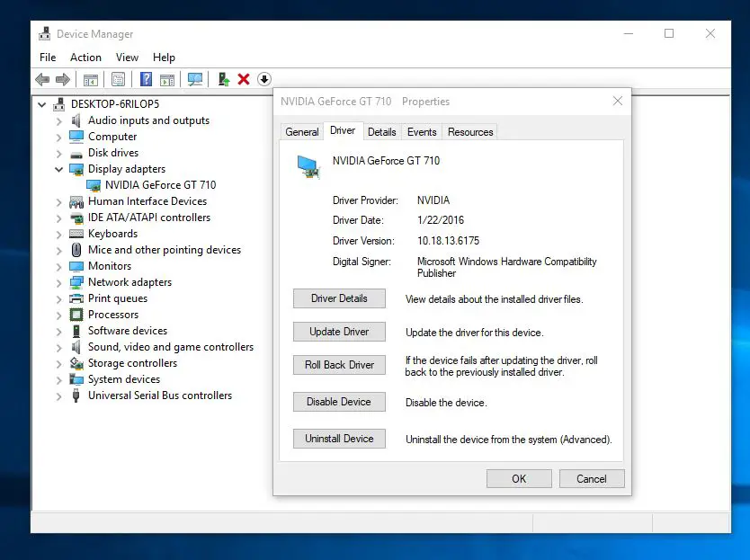
Task: Click the Roll Back Driver button
Action: pos(339,365)
